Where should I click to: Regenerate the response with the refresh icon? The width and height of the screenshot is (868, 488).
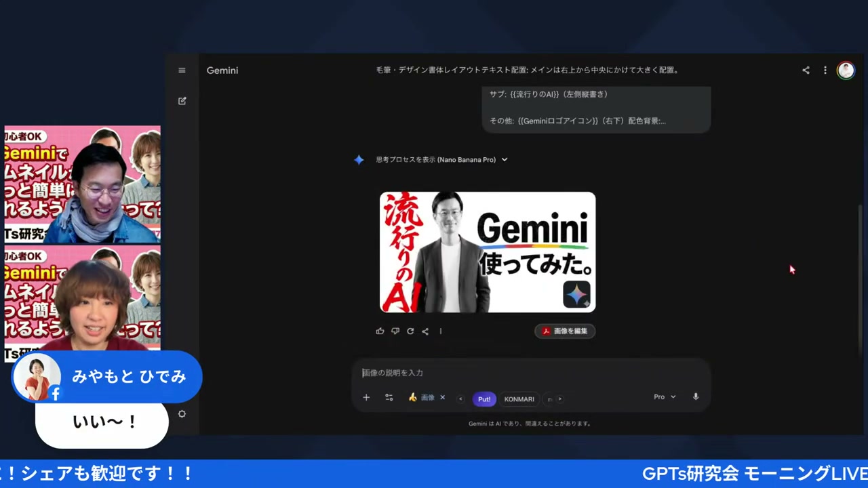coord(410,331)
